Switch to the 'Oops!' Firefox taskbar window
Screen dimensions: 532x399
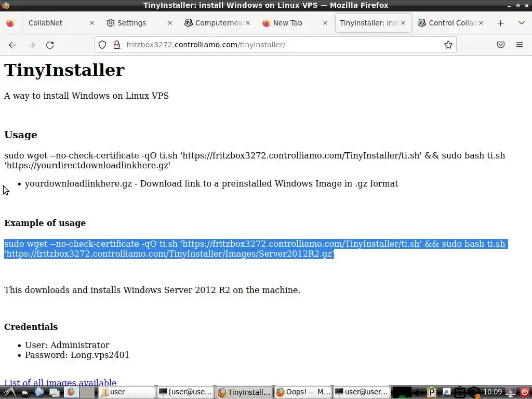point(303,392)
